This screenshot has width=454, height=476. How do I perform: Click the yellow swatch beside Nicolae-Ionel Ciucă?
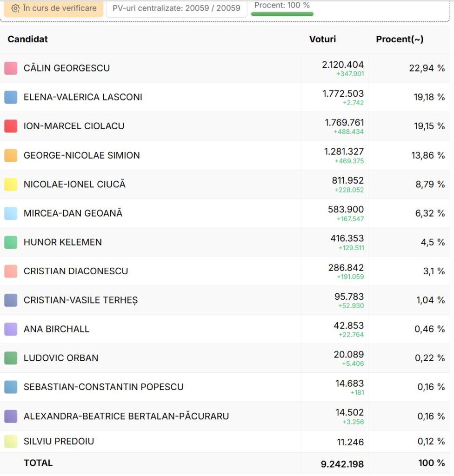coord(11,184)
